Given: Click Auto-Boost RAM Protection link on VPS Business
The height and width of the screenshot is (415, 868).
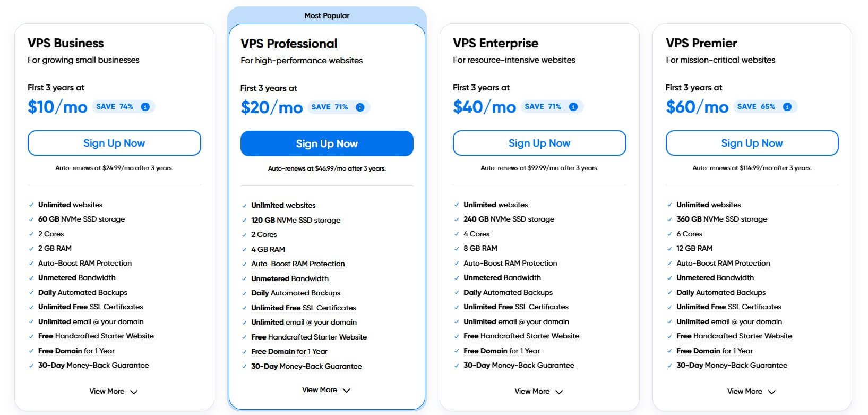Looking at the screenshot, I should click(85, 262).
